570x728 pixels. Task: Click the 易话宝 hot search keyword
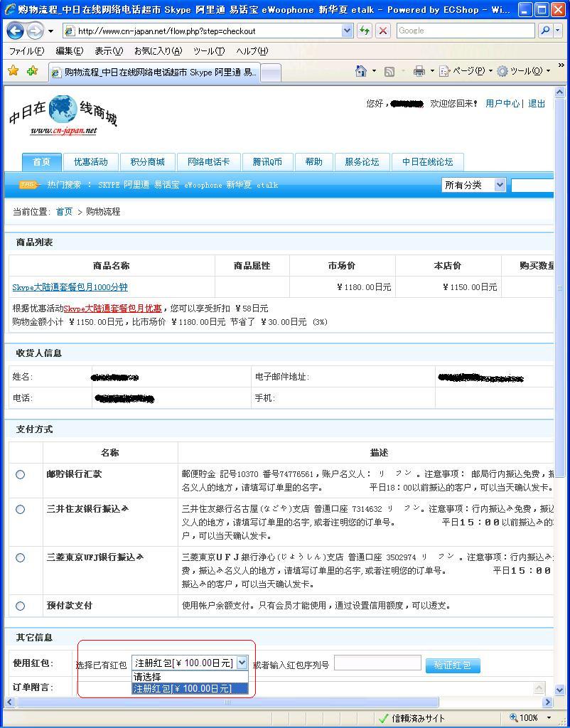(x=166, y=185)
